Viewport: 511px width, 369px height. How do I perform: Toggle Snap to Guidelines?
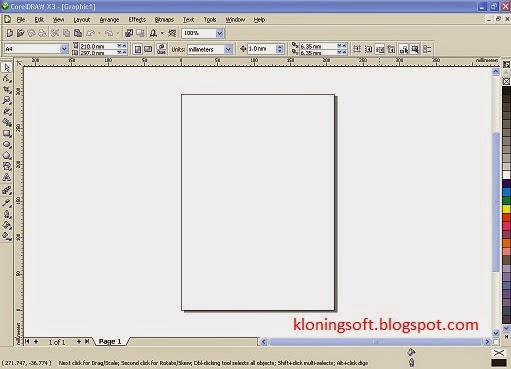(x=368, y=49)
